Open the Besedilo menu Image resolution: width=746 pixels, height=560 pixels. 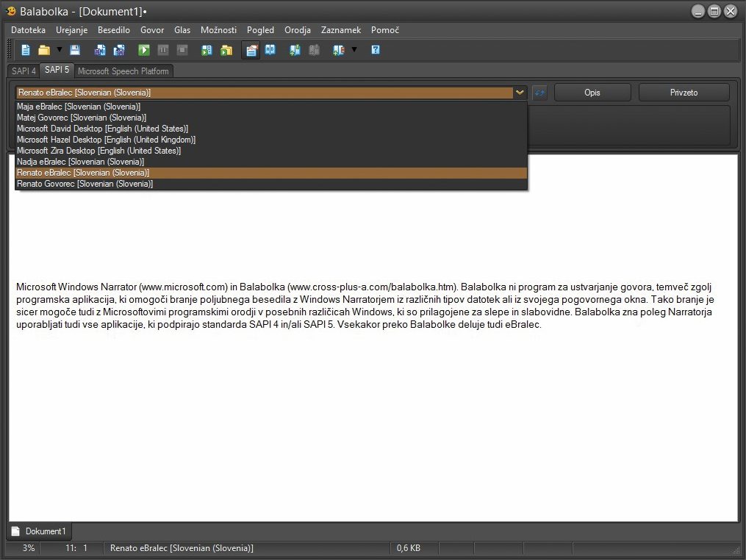pyautogui.click(x=114, y=30)
